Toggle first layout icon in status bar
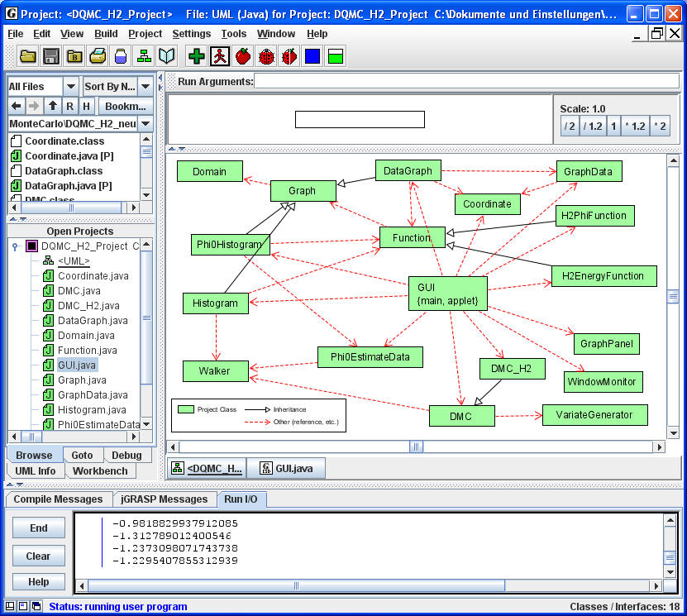This screenshot has width=687, height=616. (x=8, y=607)
